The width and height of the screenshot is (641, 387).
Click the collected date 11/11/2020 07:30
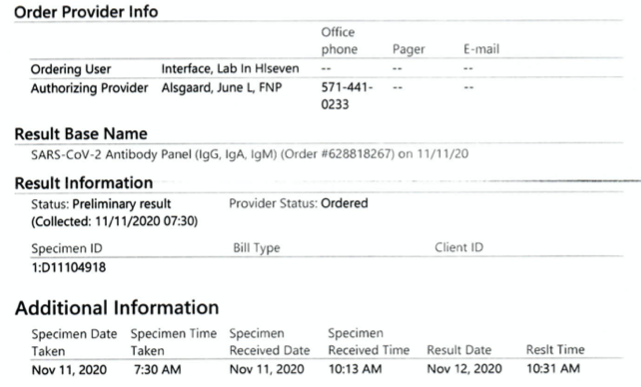[146, 221]
